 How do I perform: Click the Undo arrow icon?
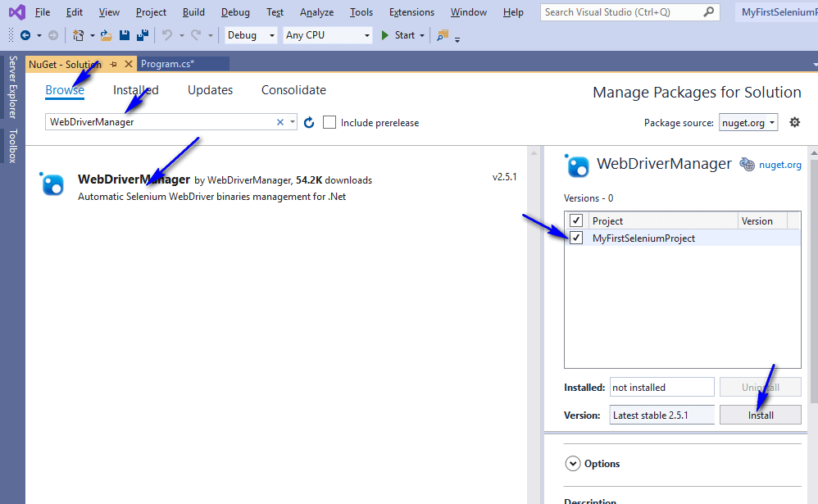coord(167,35)
